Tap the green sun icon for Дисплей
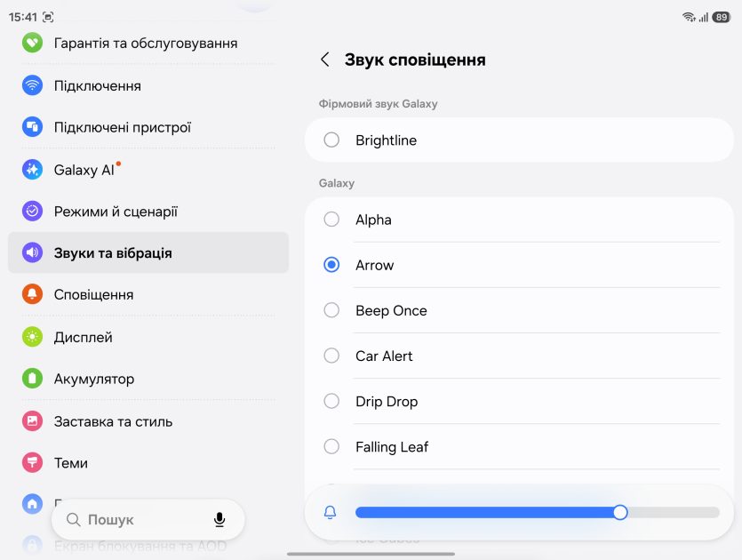742x560 pixels. (32, 337)
